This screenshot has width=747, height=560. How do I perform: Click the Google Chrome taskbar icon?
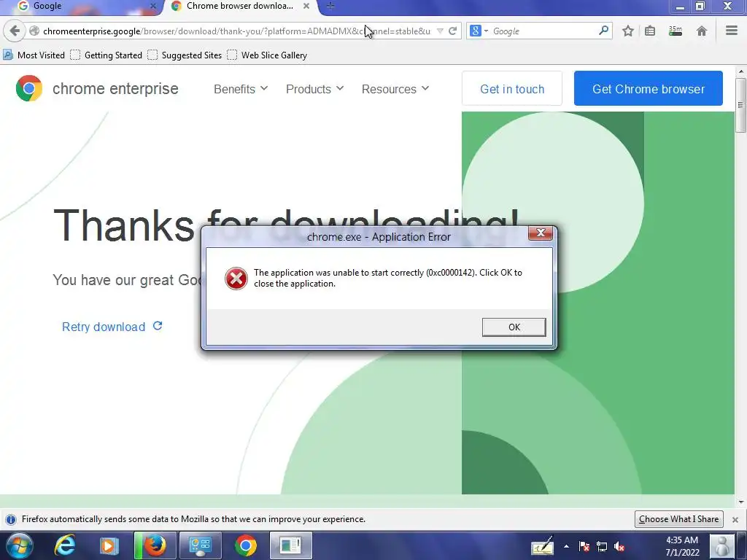245,545
